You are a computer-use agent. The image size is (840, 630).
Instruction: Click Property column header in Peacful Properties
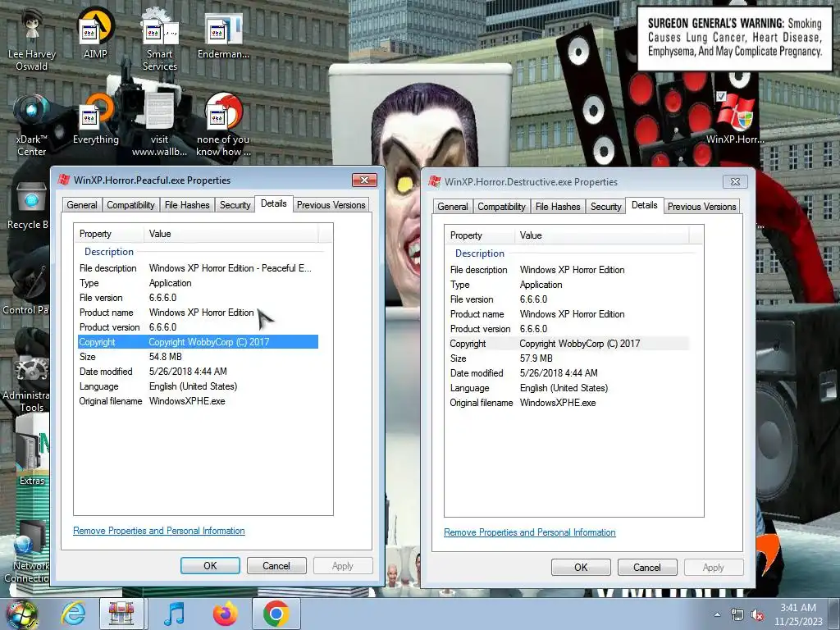point(109,234)
